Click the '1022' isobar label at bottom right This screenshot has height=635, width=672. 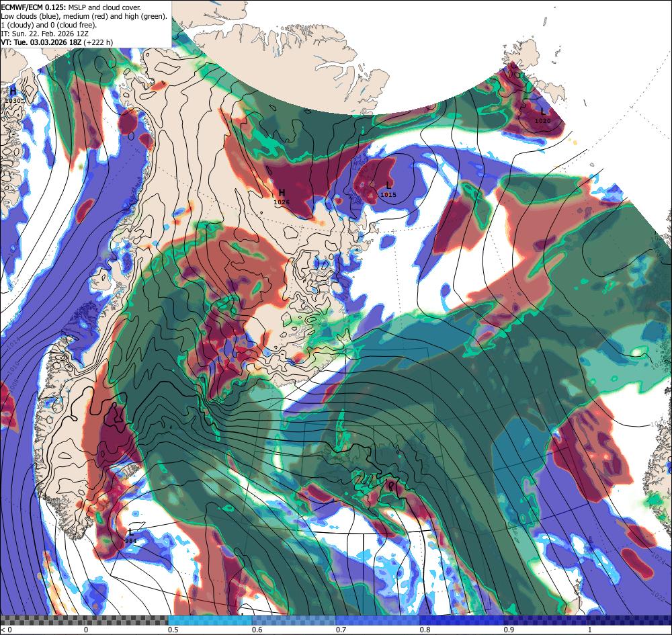click(660, 597)
